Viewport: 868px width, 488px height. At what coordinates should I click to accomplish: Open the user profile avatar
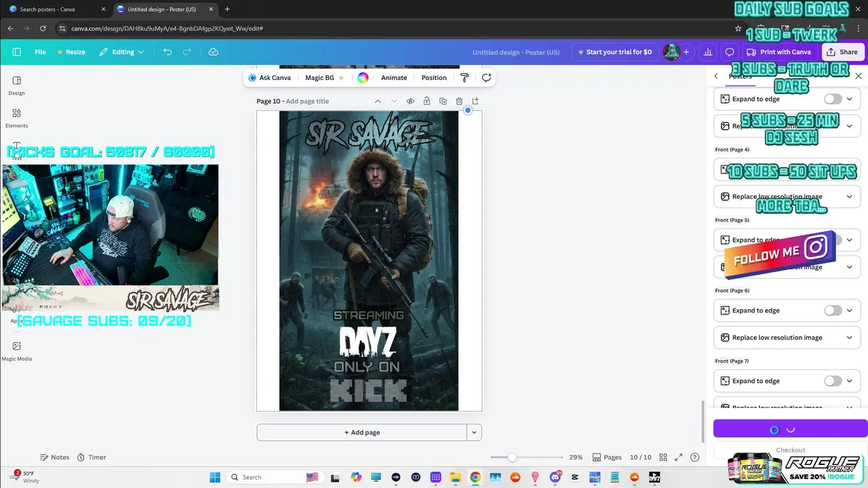point(671,52)
